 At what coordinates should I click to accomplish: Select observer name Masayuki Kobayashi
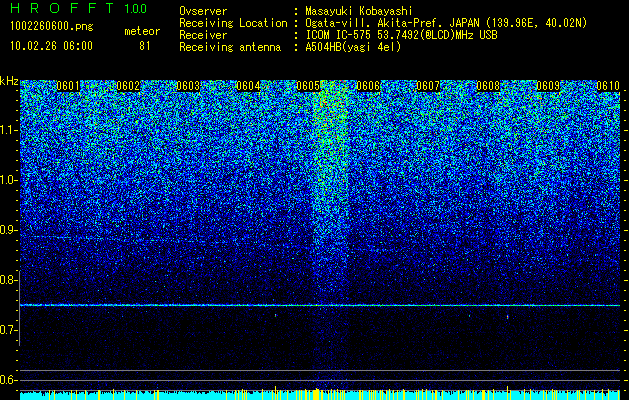pos(359,11)
